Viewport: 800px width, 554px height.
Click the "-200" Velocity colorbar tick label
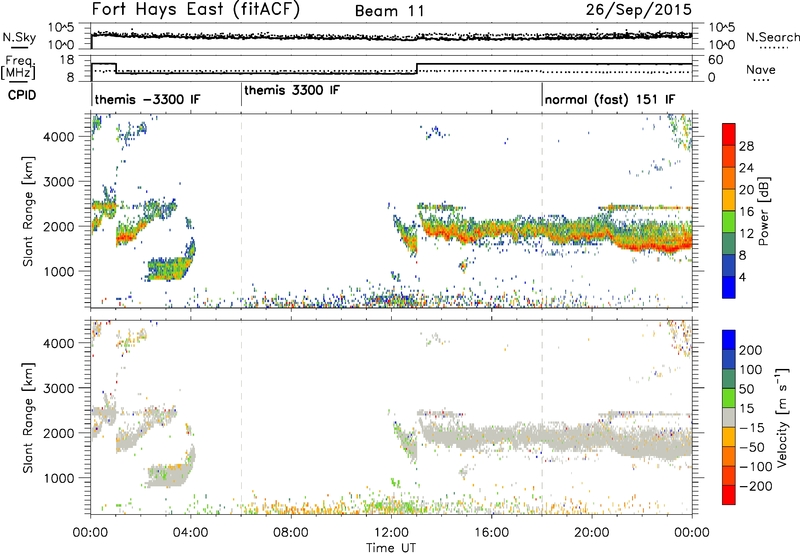756,486
